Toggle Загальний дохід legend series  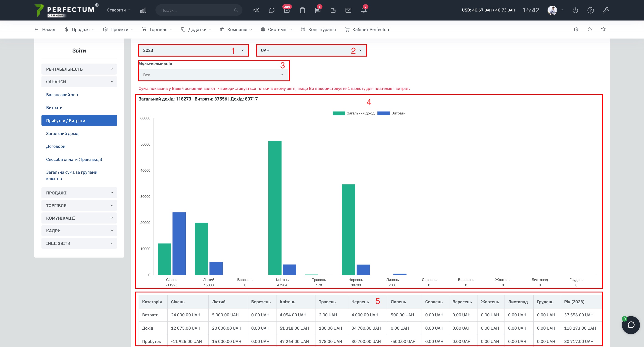click(x=354, y=113)
